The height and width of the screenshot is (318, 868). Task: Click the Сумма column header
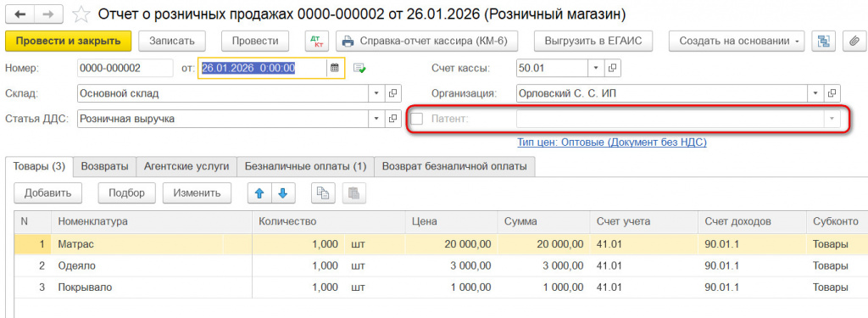pyautogui.click(x=543, y=221)
